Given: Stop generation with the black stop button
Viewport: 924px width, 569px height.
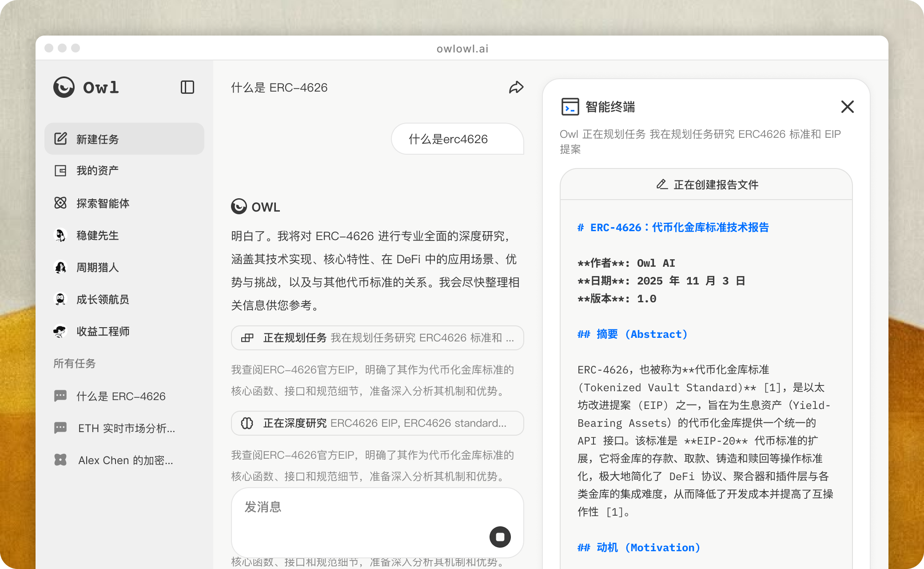Looking at the screenshot, I should pos(500,537).
